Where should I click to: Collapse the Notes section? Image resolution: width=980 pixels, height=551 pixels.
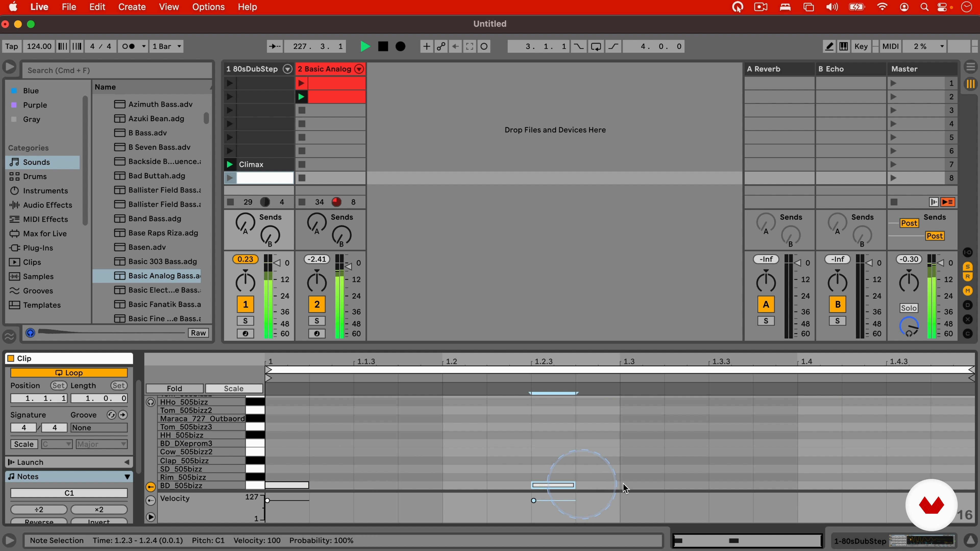[127, 477]
